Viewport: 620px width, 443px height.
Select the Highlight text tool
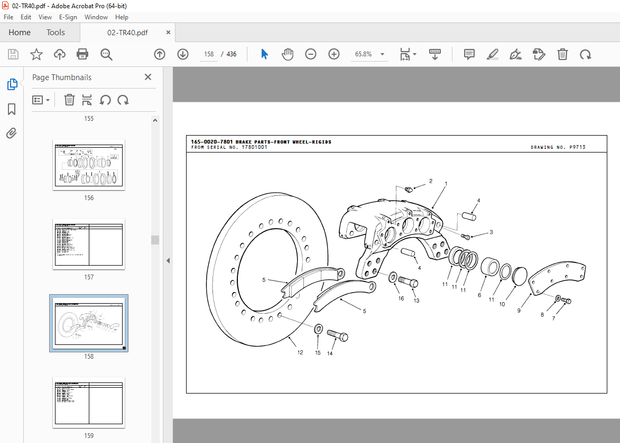(492, 54)
